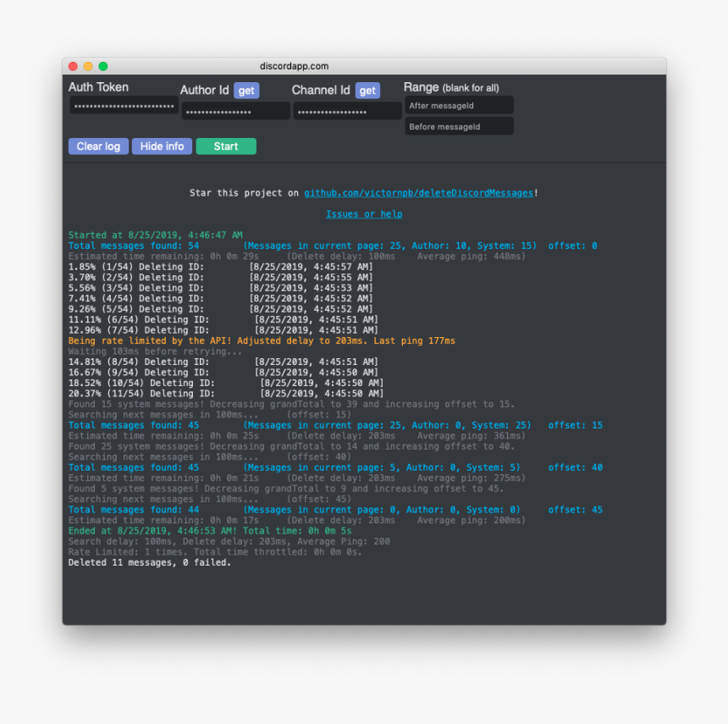Click the 'Started at 8/25/2019, 4:46:47 AM' line

155,235
